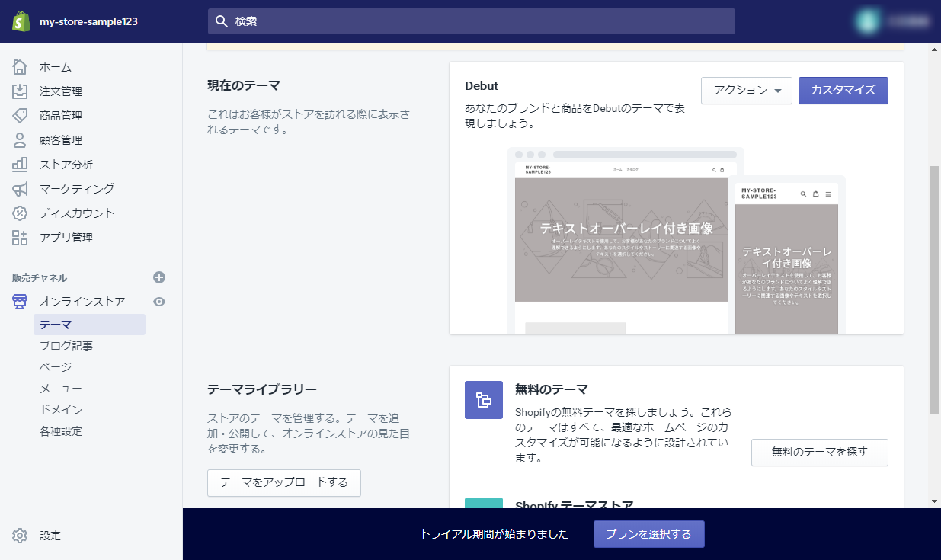The image size is (941, 560).
Task: View online store via eye icon
Action: 159,302
